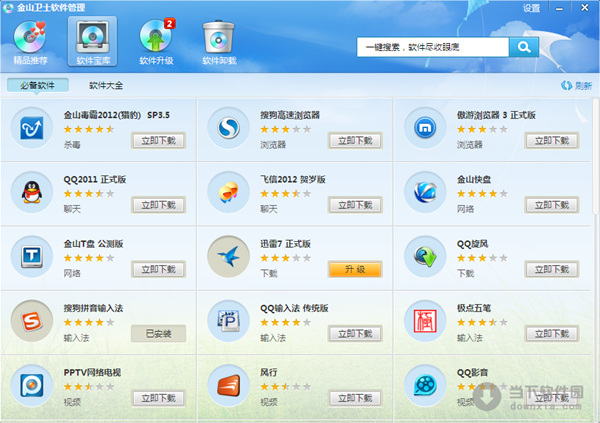Click the 风行 app icon
Image resolution: width=600 pixels, height=423 pixels.
pyautogui.click(x=228, y=385)
